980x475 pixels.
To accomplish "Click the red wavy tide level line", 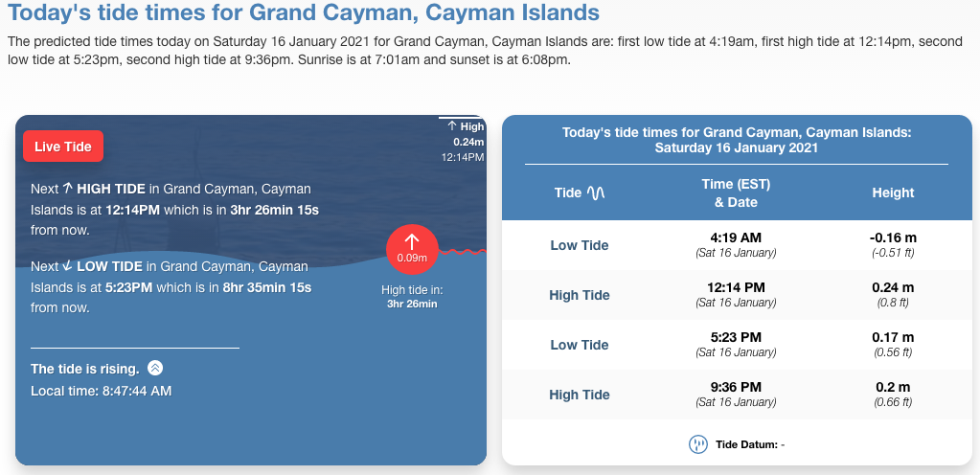I will coord(464,252).
